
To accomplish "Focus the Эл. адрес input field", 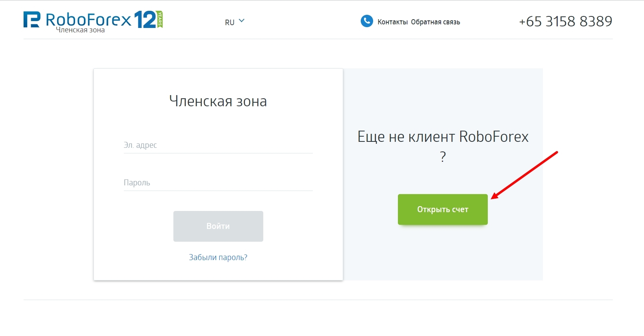I will pos(218,145).
